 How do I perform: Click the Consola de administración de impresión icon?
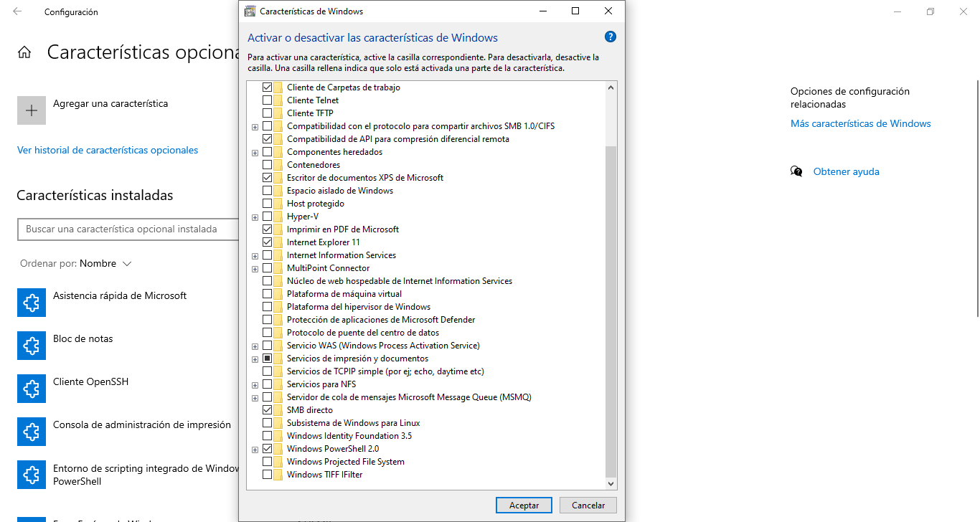(32, 432)
